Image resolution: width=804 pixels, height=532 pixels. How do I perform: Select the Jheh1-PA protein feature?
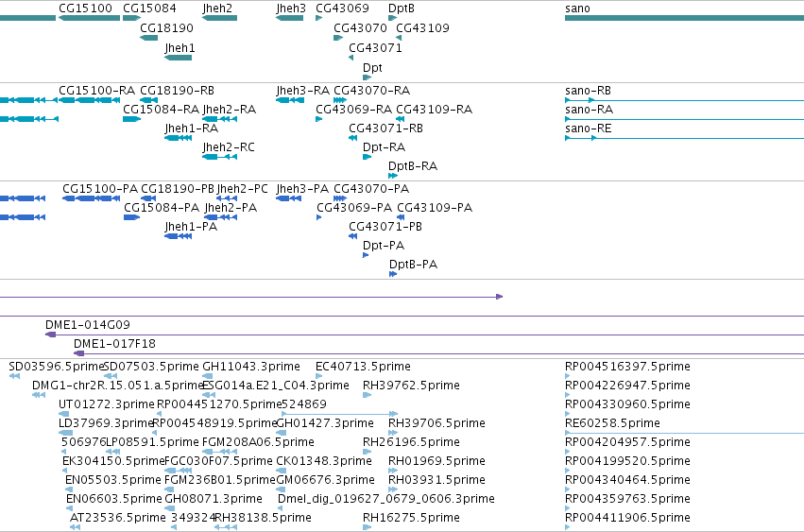coord(178,236)
